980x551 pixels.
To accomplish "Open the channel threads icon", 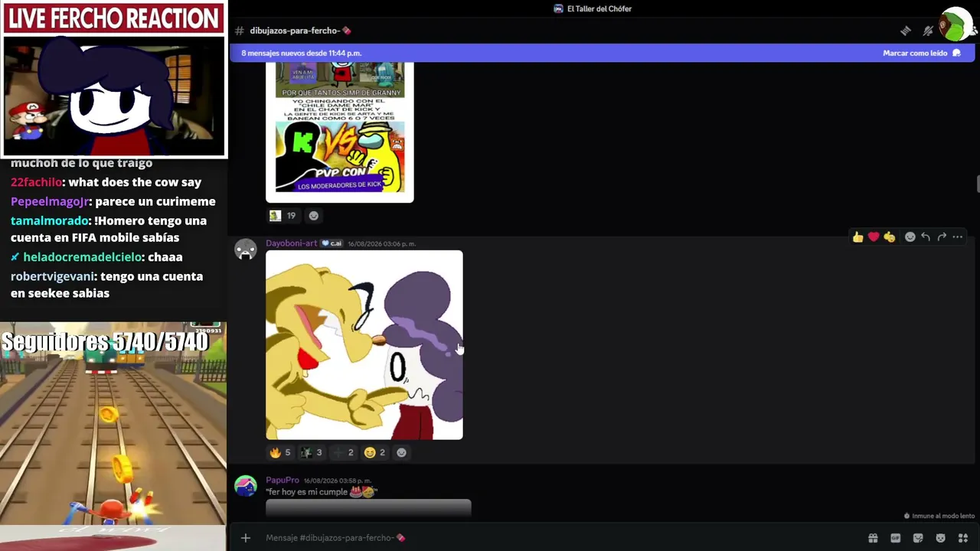I will click(x=906, y=31).
